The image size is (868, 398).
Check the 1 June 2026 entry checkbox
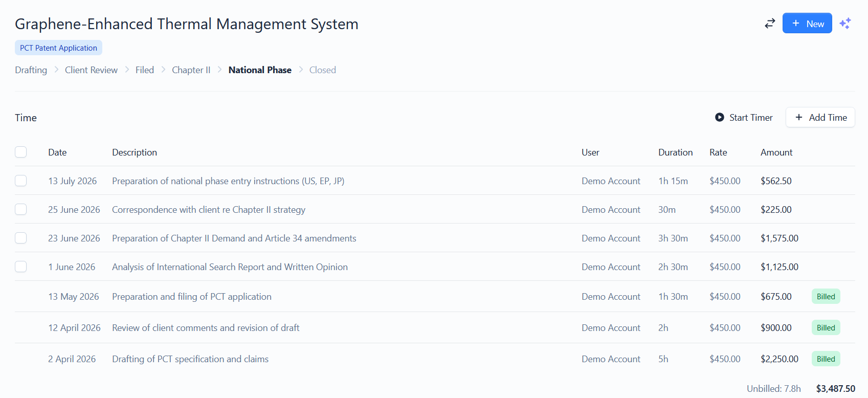coord(21,267)
